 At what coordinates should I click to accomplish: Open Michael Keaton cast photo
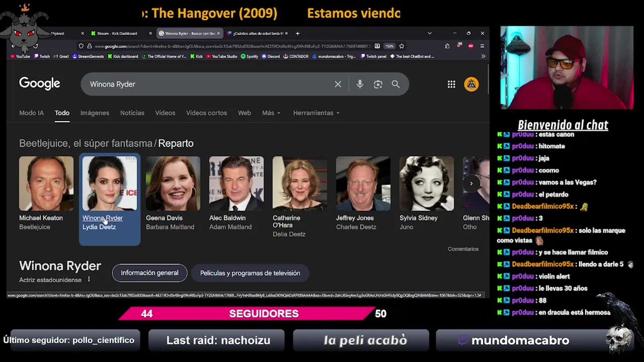click(x=46, y=184)
